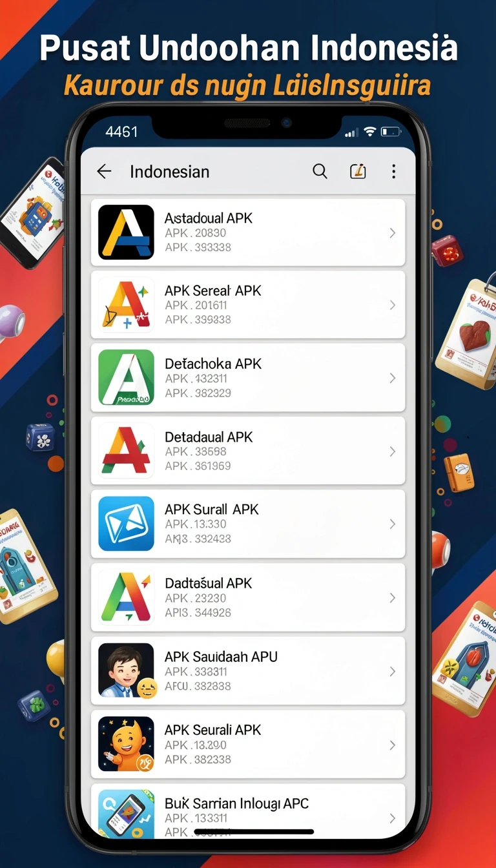
Task: Tap the Astadoual APK app icon
Action: tap(126, 232)
